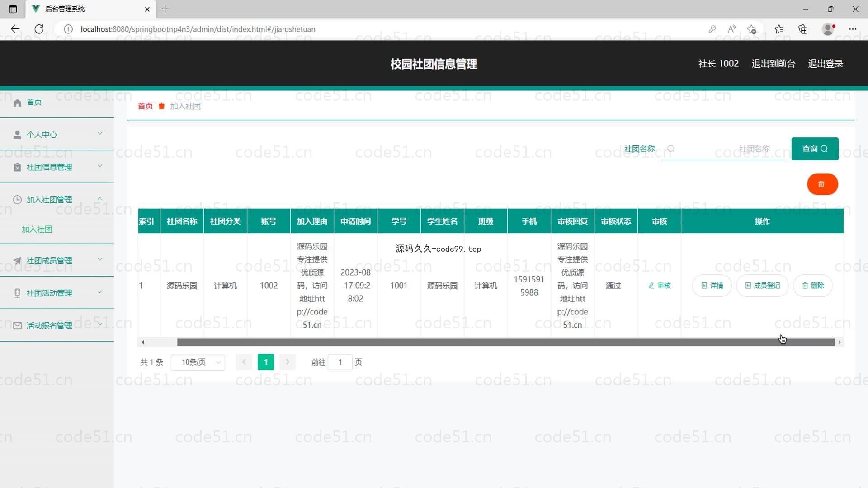
Task: Focus the 社团名称 search input
Action: pos(723,149)
